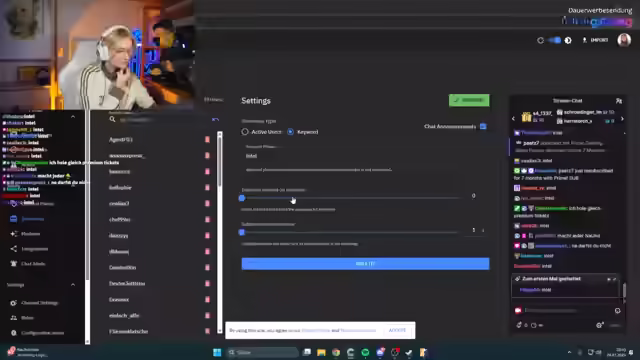Image resolution: width=640 pixels, height=360 pixels.
Task: Show hidden system tray icons
Action: click(x=569, y=352)
